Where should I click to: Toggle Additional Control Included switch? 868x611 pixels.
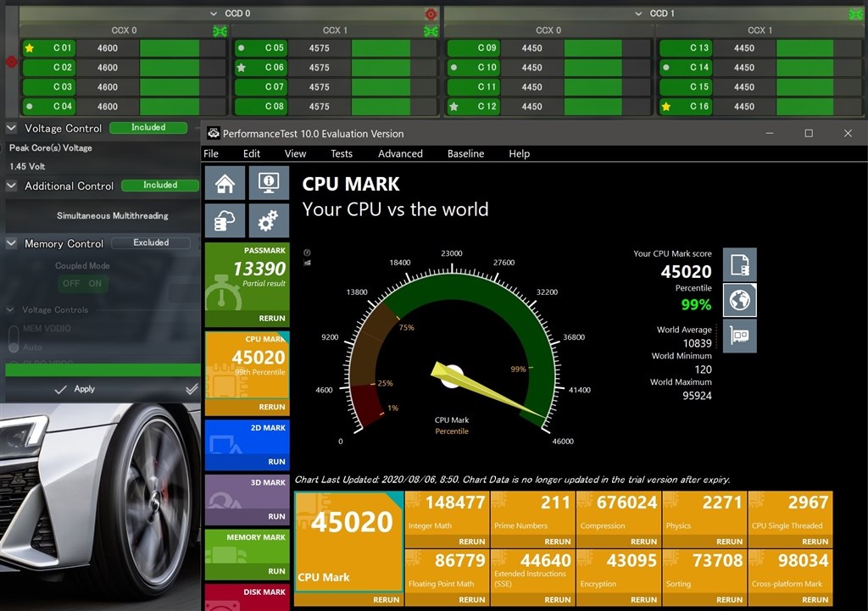click(x=160, y=186)
